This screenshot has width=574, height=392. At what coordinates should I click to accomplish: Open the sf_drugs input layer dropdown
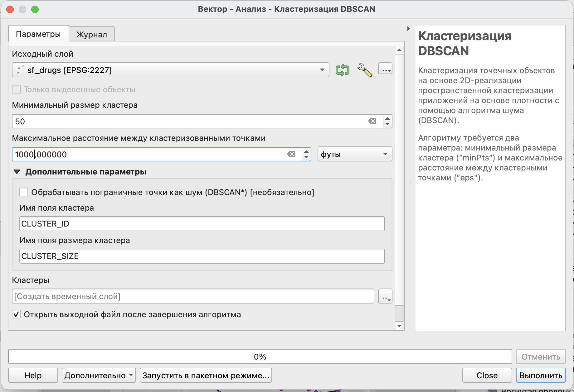click(171, 70)
